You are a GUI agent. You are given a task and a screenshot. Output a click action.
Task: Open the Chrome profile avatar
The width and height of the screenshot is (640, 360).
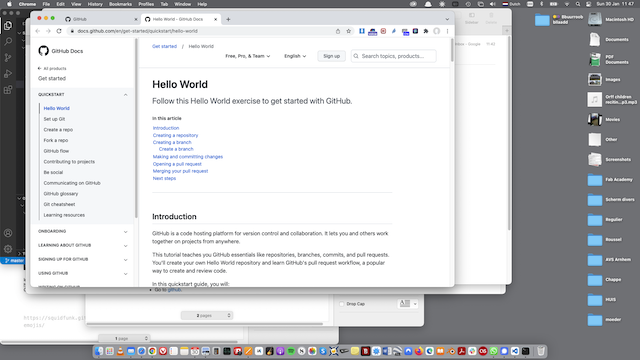(x=437, y=31)
